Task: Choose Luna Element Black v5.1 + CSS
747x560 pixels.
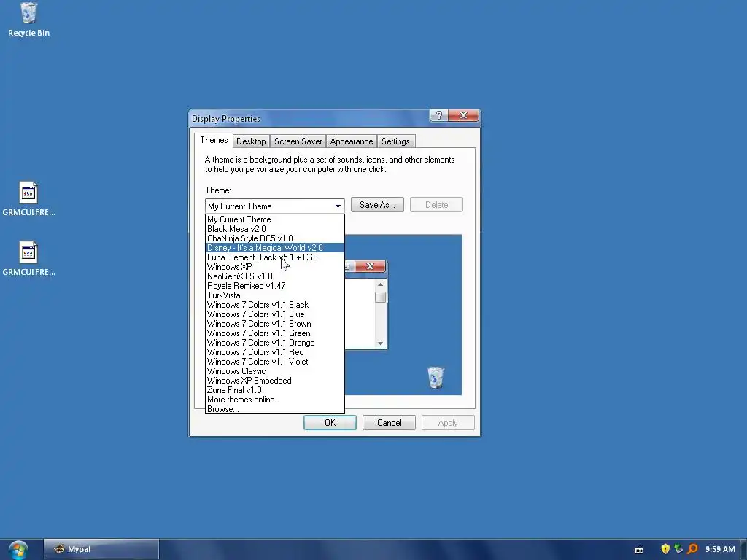Action: [x=275, y=257]
